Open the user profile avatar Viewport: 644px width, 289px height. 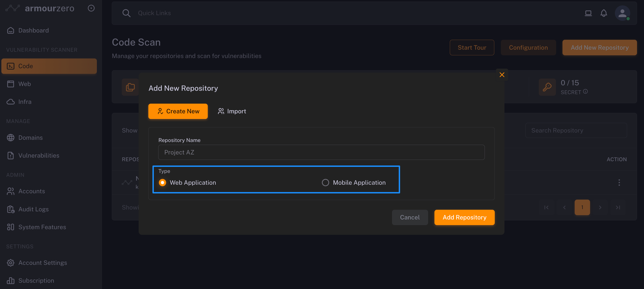click(622, 13)
